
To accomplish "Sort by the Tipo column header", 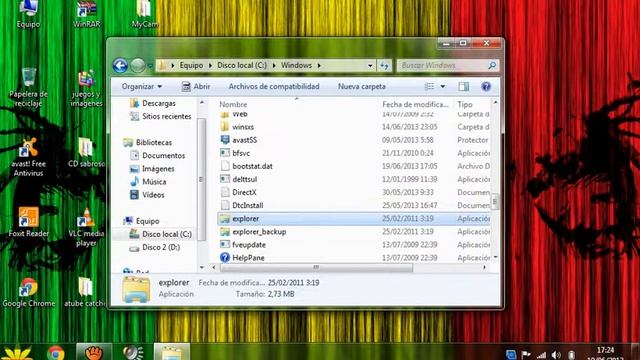I will click(465, 104).
